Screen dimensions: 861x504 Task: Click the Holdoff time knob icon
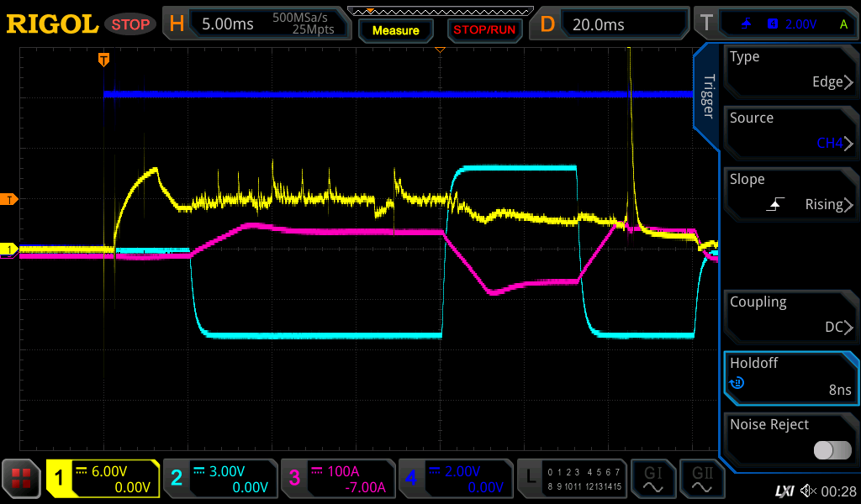click(x=737, y=383)
